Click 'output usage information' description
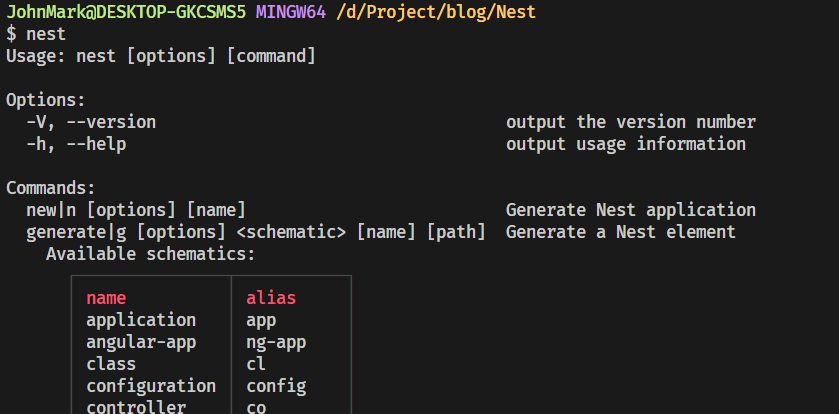The image size is (839, 414). click(626, 144)
